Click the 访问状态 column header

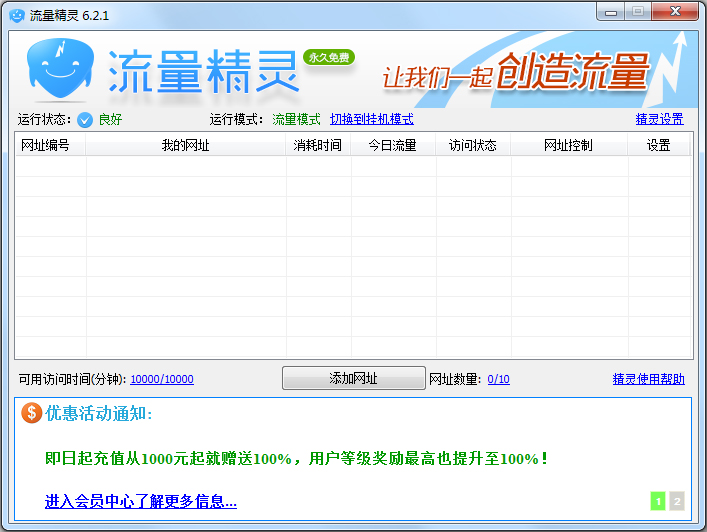tap(472, 145)
